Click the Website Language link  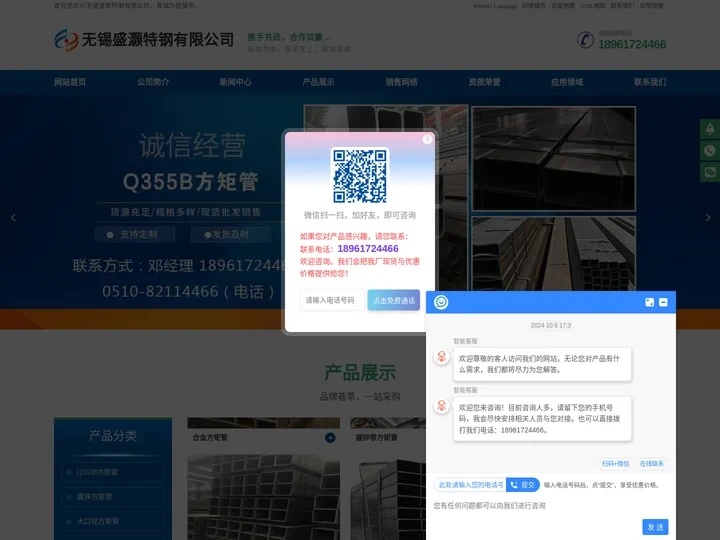coord(495,6)
